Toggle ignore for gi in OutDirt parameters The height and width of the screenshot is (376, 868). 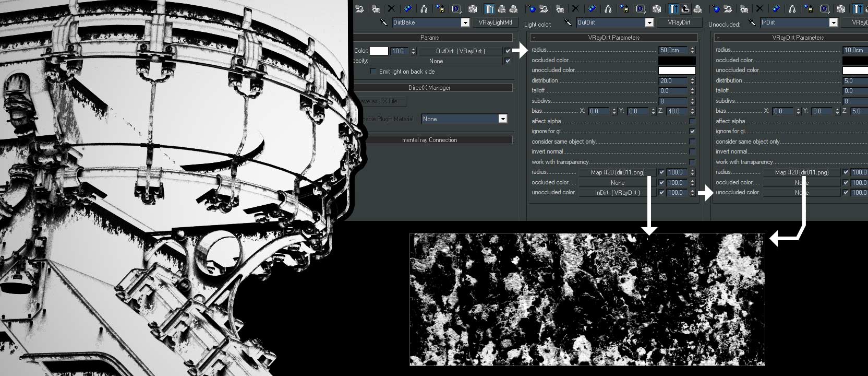[x=692, y=131]
